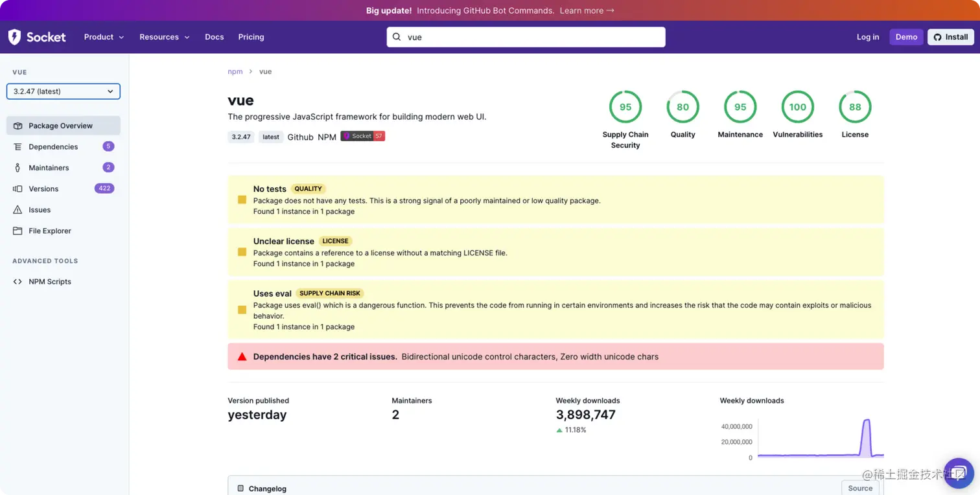Click the No tests alert title
This screenshot has width=980, height=495.
(x=270, y=189)
